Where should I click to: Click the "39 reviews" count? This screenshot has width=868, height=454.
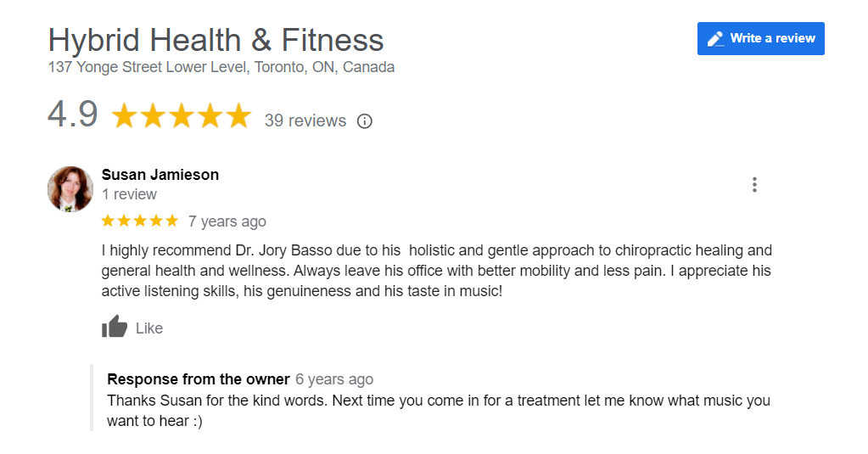click(x=305, y=121)
